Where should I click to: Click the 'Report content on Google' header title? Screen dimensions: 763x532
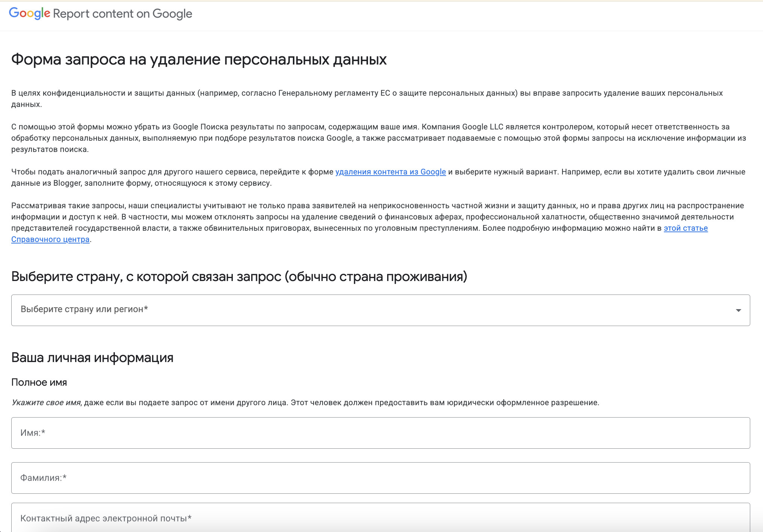(122, 14)
